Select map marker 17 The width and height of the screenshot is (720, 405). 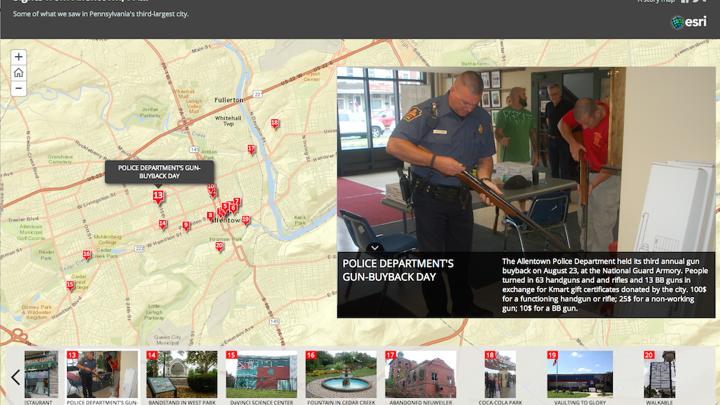coord(251,150)
